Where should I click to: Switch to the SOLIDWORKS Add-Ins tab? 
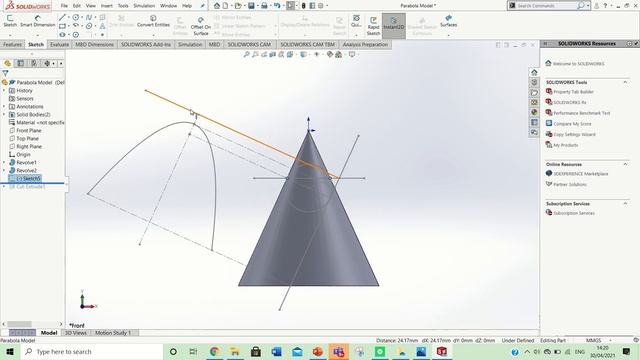coord(146,44)
